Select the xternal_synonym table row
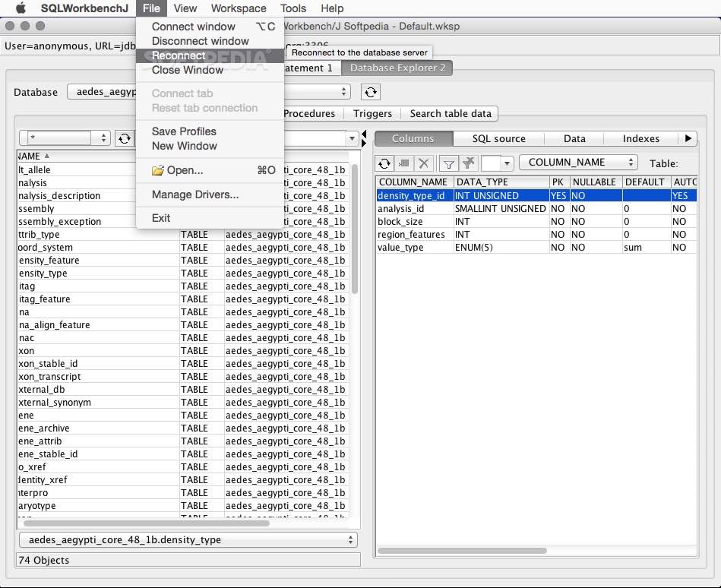This screenshot has width=721, height=588. click(183, 403)
